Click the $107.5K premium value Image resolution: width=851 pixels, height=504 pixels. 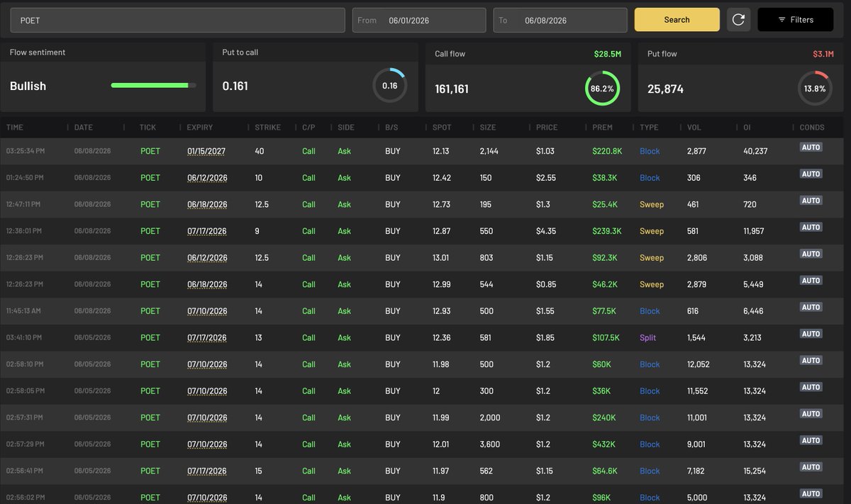(606, 337)
